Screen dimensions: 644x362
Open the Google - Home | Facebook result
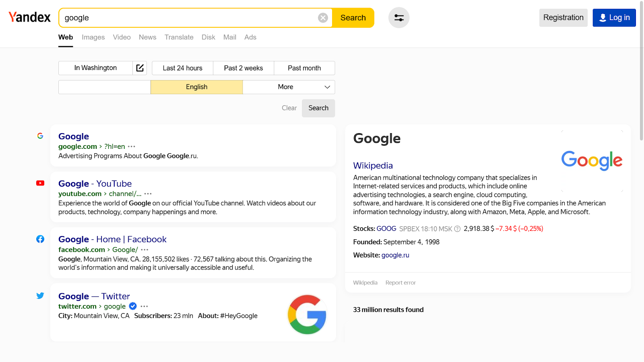[x=112, y=239]
